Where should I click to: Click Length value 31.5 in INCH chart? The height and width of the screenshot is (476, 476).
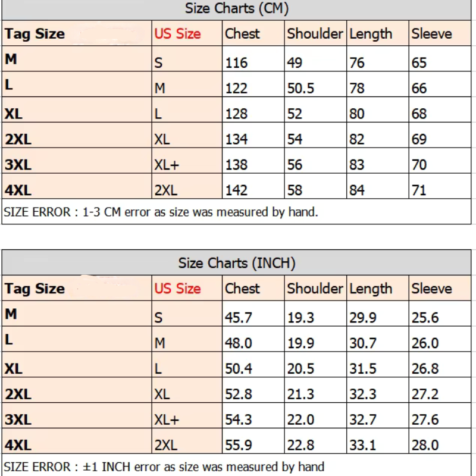click(363, 369)
